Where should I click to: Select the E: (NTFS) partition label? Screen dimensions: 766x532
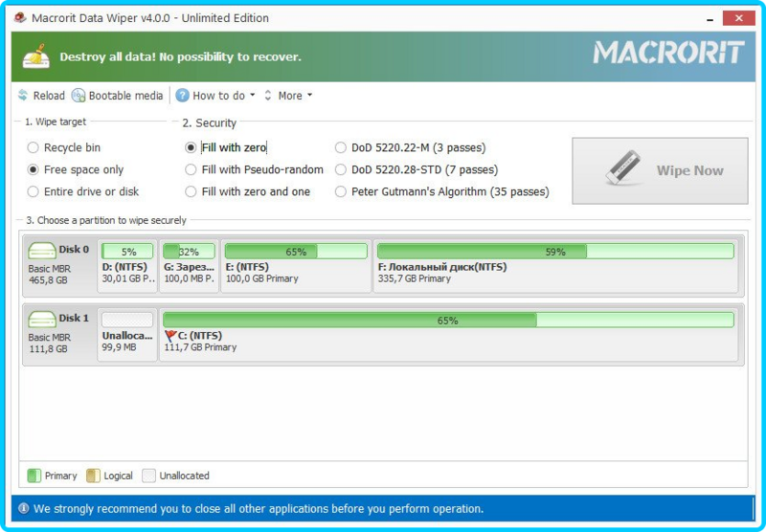[247, 267]
